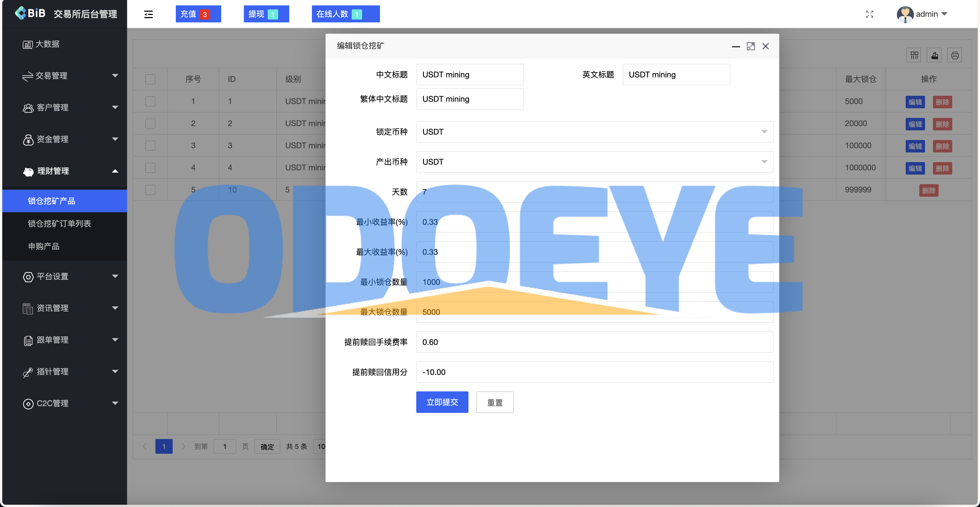980x507 pixels.
Task: Click the admin avatar picture
Action: (905, 14)
